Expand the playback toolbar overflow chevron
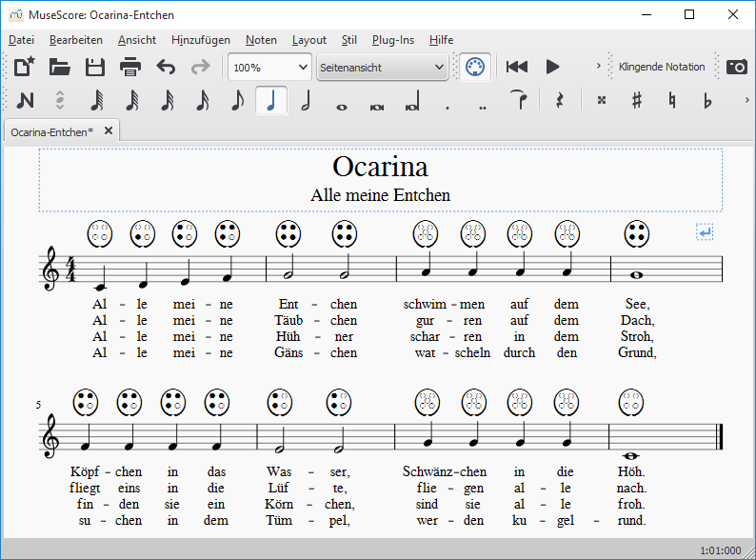This screenshot has width=756, height=560. (x=598, y=66)
